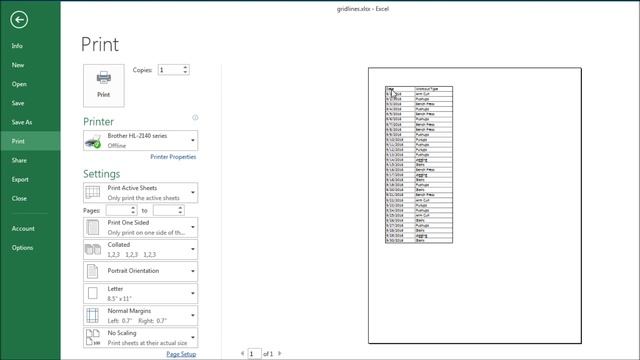
Task: Go to previous page arrow in preview
Action: point(242,353)
